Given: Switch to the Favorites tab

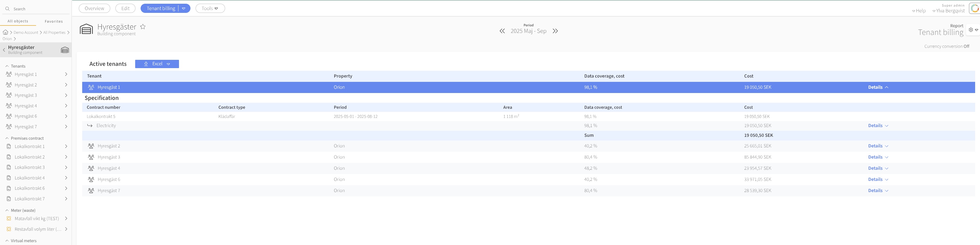Looking at the screenshot, I should coord(54,21).
